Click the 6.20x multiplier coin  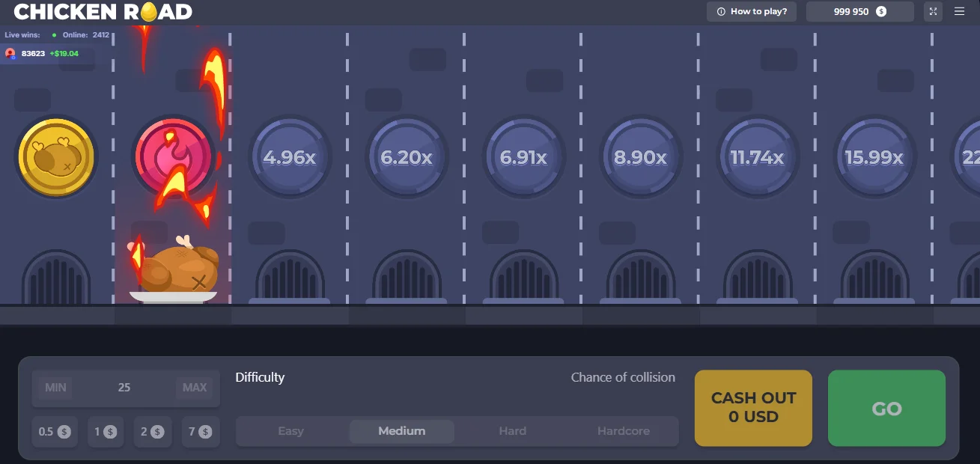(x=407, y=157)
